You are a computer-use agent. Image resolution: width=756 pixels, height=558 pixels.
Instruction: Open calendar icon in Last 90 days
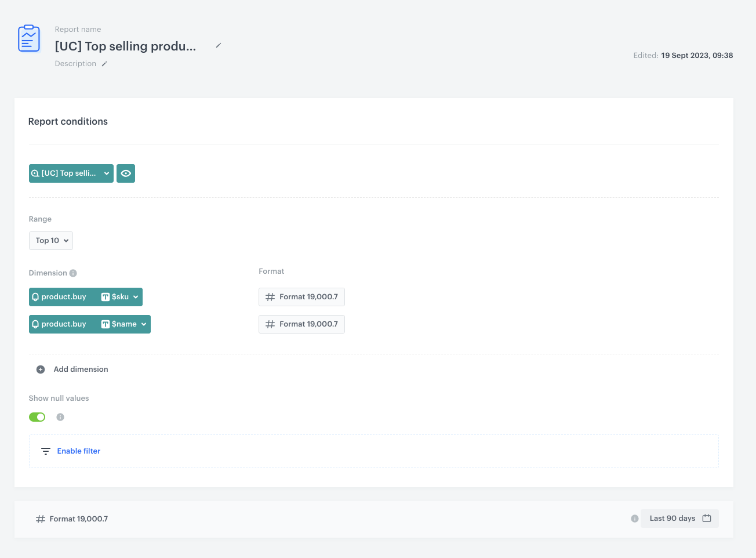(x=707, y=518)
